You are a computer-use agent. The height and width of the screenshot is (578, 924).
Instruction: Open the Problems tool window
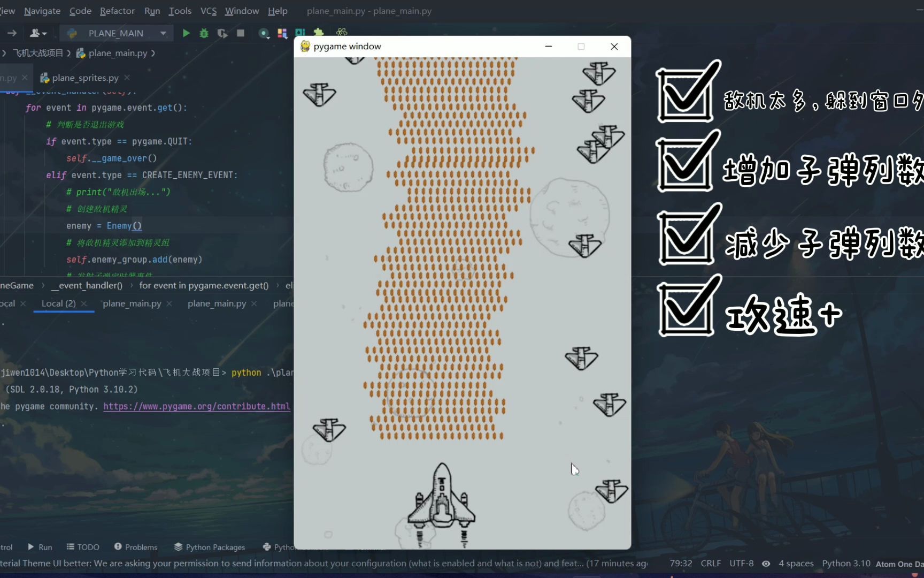135,547
